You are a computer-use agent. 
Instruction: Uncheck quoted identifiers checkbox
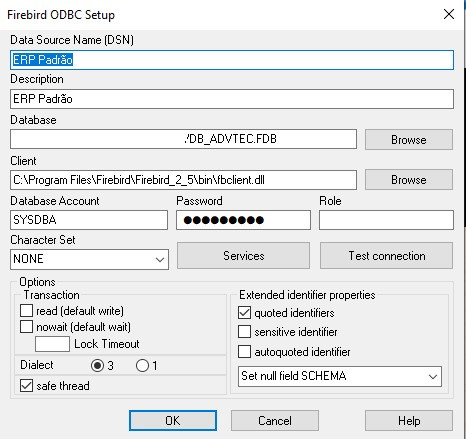coord(244,313)
